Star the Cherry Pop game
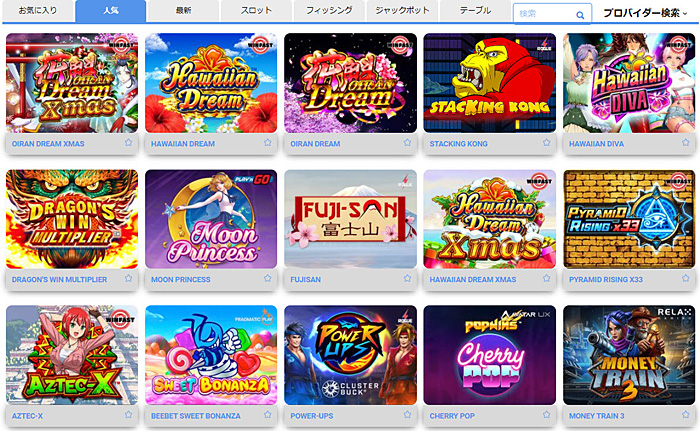This screenshot has width=700, height=431. [546, 414]
